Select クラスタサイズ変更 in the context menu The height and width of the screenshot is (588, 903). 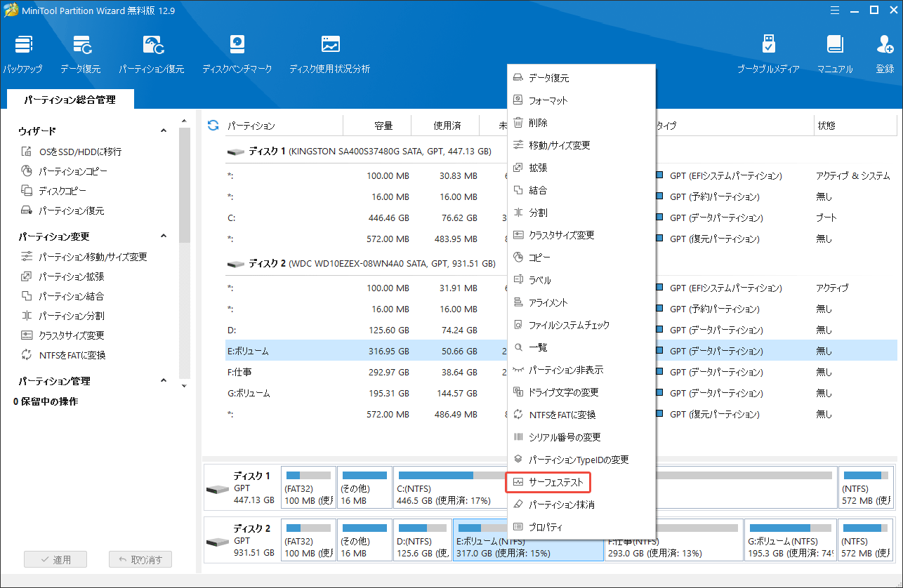581,235
